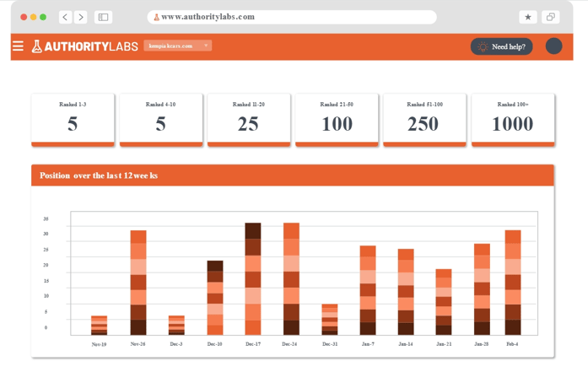The height and width of the screenshot is (372, 588).
Task: Click the Dec-17 stacked bar
Action: (x=253, y=279)
